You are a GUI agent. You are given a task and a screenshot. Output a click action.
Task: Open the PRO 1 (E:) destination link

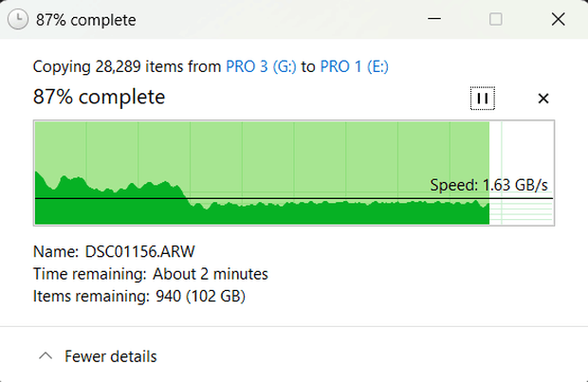[x=354, y=66]
